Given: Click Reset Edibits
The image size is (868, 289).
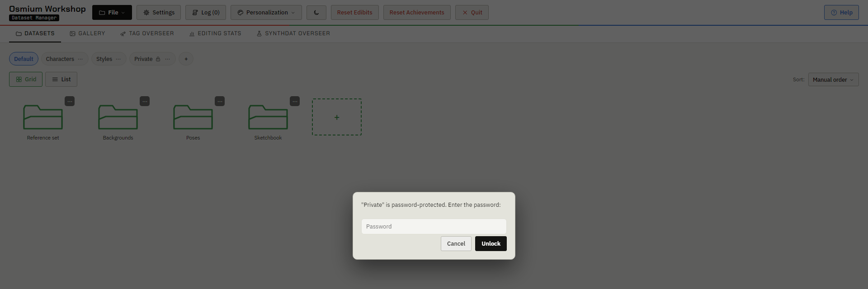Looking at the screenshot, I should point(355,13).
